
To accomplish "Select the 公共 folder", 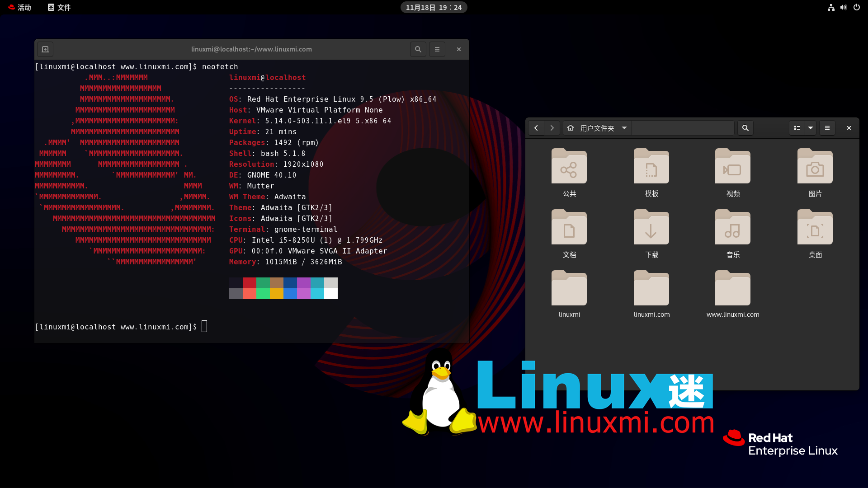I will [x=569, y=173].
